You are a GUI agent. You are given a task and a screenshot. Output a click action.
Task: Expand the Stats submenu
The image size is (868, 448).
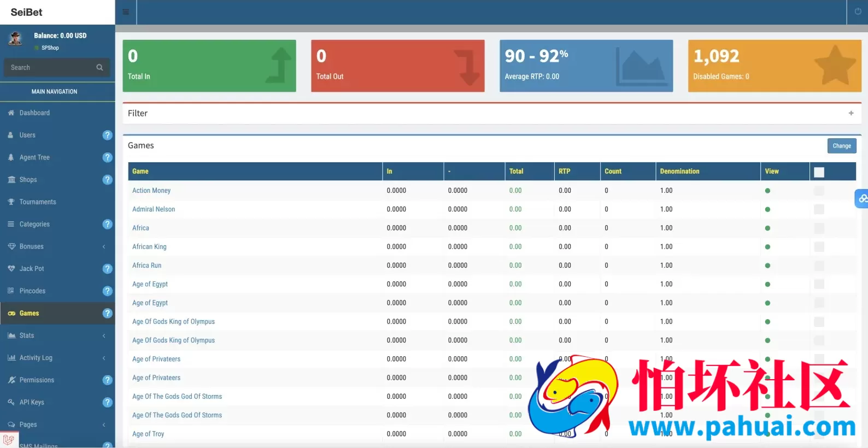click(104, 335)
